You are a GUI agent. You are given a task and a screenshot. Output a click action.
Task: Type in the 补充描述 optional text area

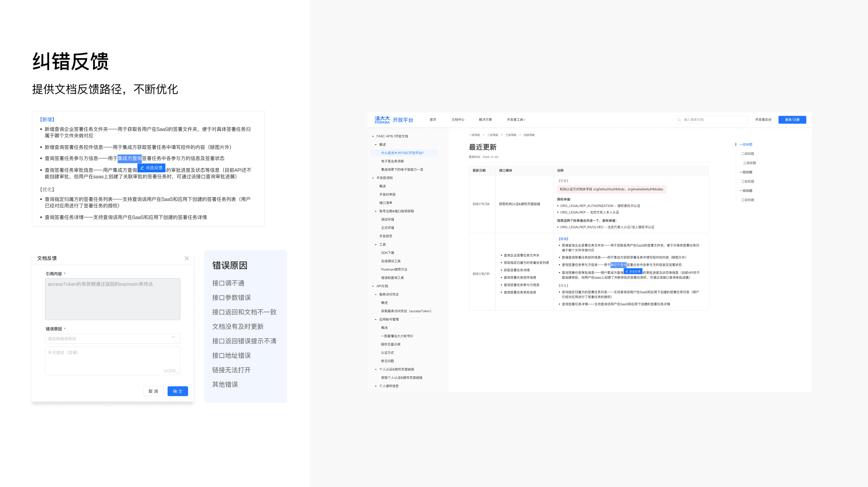pyautogui.click(x=112, y=360)
